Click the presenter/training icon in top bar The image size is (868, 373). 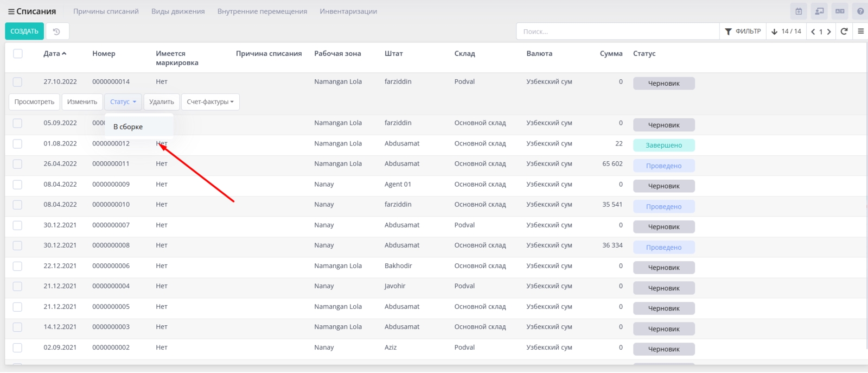(819, 11)
